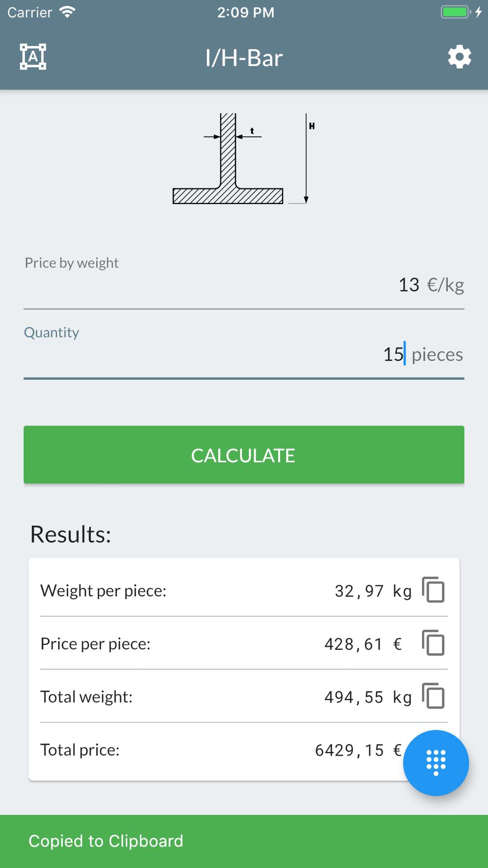Select the Weight per piece label
Viewport: 488px width, 868px height.
[x=103, y=591]
